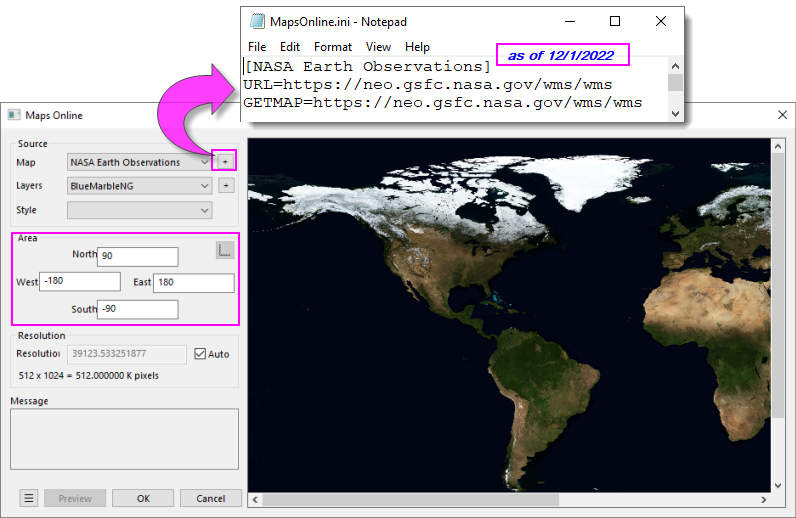Maximize the Notepad window
Viewport: 796px width, 518px height.
pos(615,21)
